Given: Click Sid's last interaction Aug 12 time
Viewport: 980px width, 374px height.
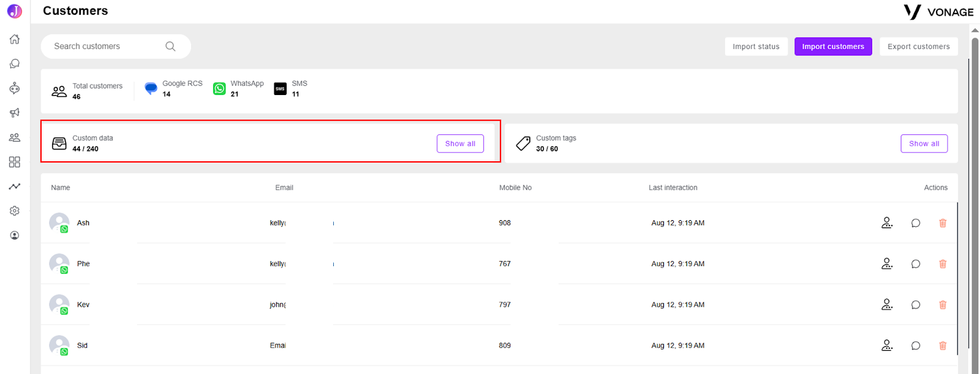Looking at the screenshot, I should pyautogui.click(x=678, y=346).
